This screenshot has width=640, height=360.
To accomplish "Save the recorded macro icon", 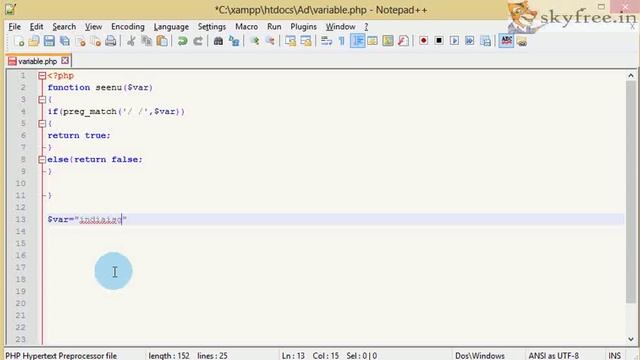I will pos(485,41).
